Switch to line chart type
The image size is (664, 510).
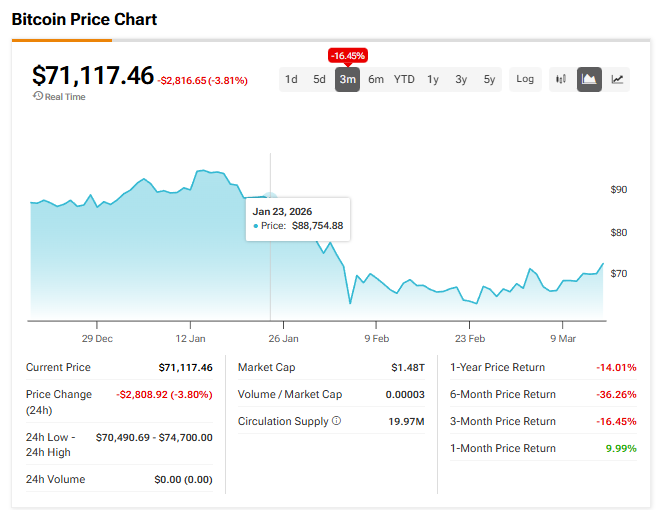(618, 79)
